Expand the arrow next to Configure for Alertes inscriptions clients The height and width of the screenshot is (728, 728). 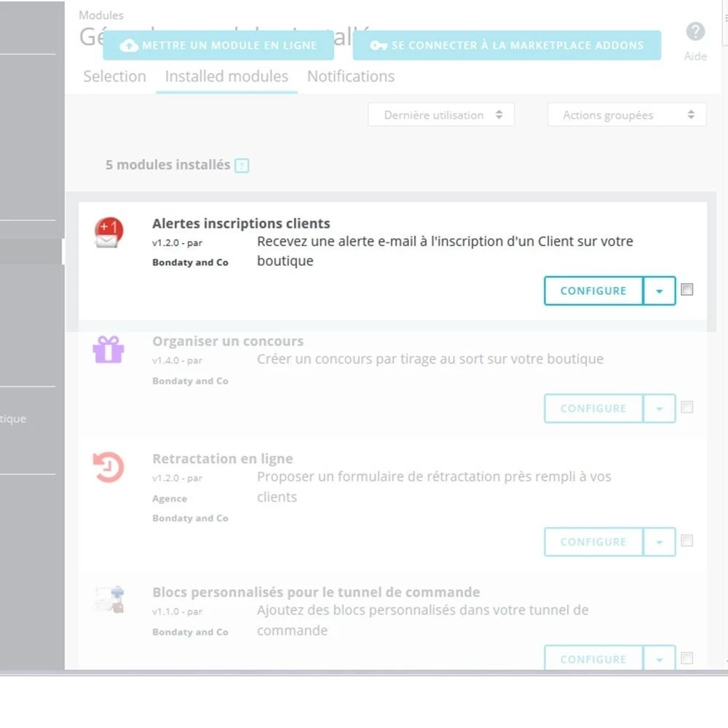[660, 291]
